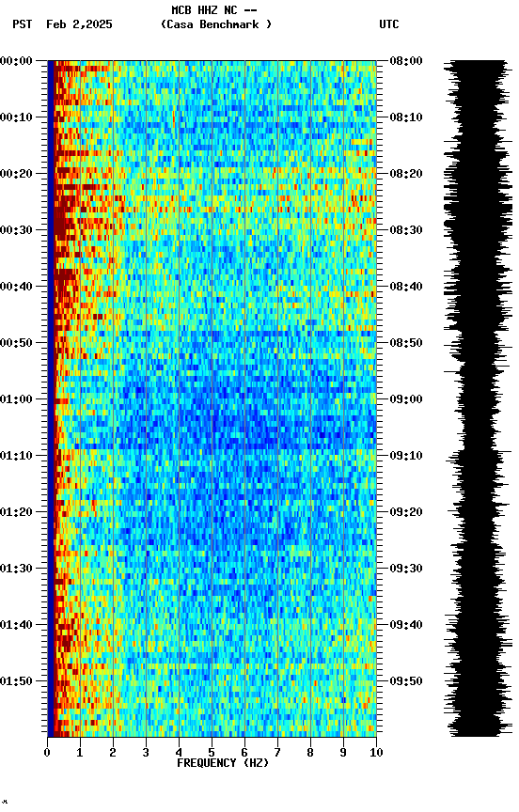Click the '09:30' UTC time label

point(406,570)
